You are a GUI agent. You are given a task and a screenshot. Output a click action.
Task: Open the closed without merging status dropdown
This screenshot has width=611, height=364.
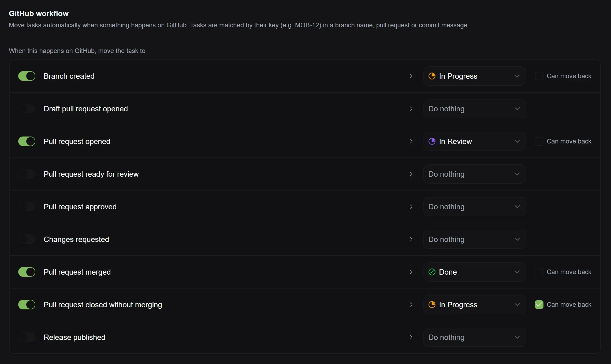(x=475, y=305)
